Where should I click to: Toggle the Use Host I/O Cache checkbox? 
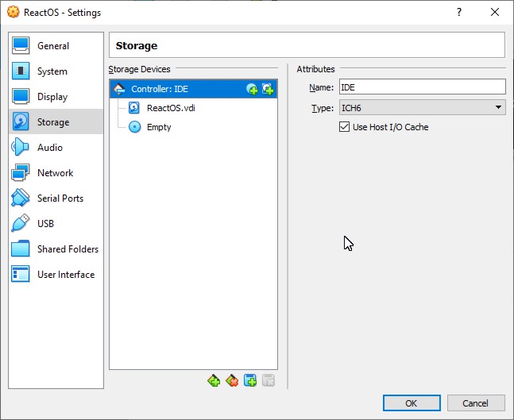(x=344, y=127)
